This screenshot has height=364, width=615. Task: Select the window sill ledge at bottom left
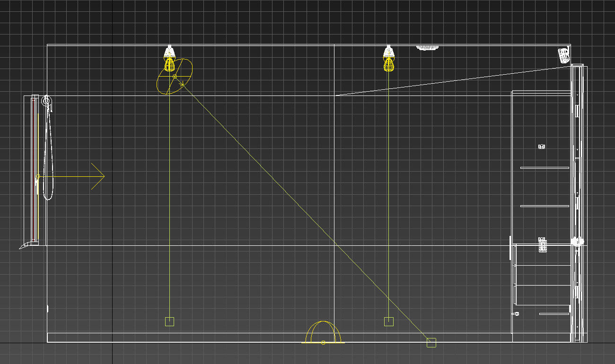point(28,245)
